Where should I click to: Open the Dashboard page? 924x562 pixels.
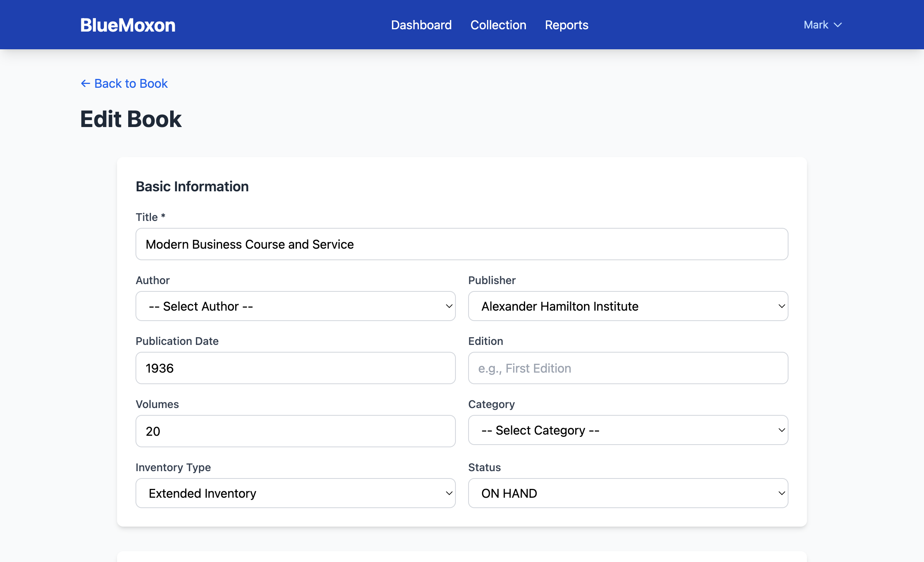(x=421, y=25)
